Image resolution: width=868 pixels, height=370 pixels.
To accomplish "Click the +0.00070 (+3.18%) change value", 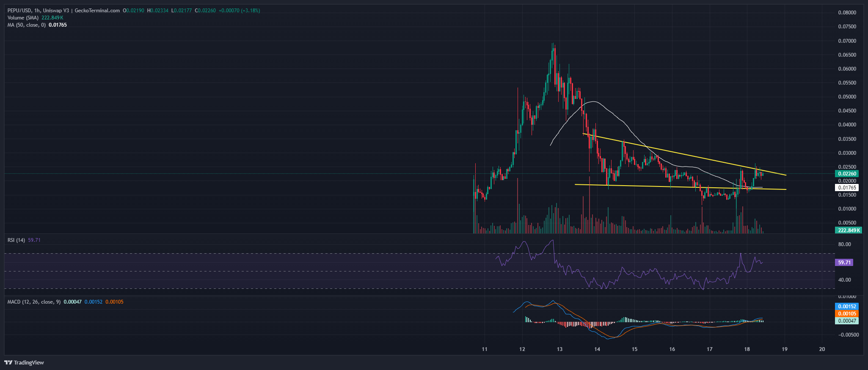I will pos(240,11).
